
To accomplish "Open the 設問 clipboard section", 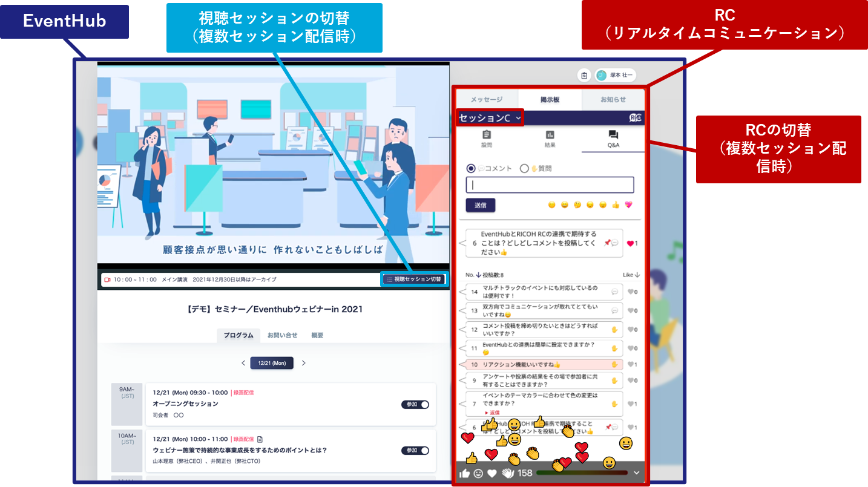I will coord(487,139).
